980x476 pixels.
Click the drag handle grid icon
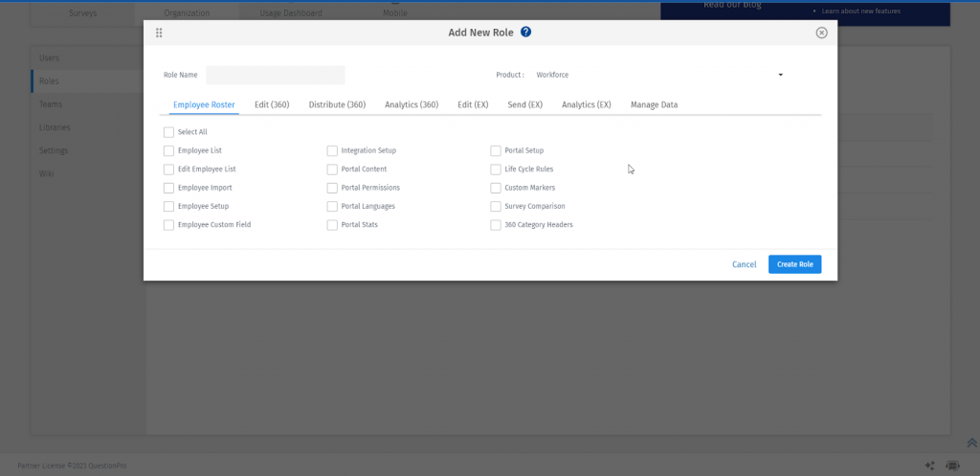point(159,33)
